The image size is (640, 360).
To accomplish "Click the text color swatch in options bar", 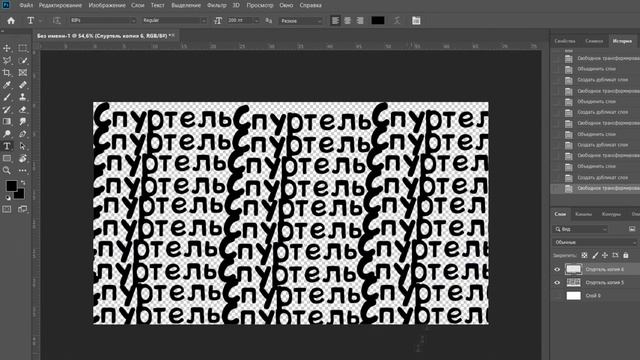I will (x=378, y=20).
